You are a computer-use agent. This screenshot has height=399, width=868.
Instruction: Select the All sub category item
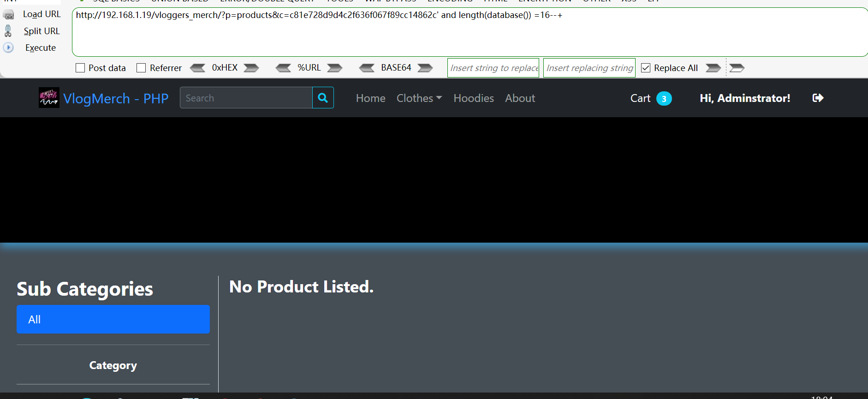[x=113, y=319]
